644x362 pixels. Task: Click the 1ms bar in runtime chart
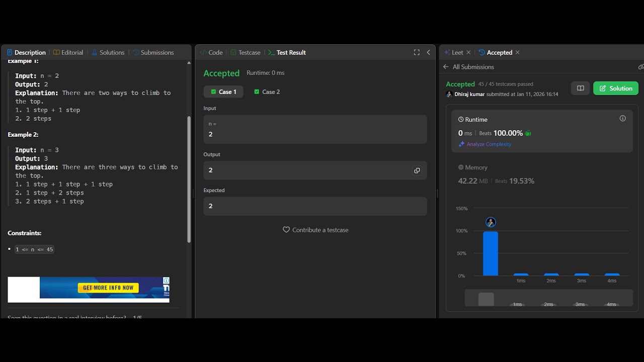pyautogui.click(x=521, y=275)
